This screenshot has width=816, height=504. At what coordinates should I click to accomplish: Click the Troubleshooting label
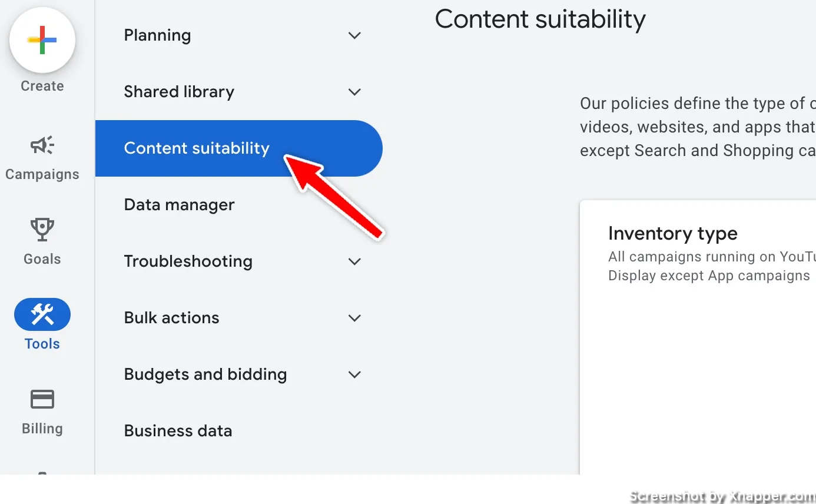tap(188, 261)
